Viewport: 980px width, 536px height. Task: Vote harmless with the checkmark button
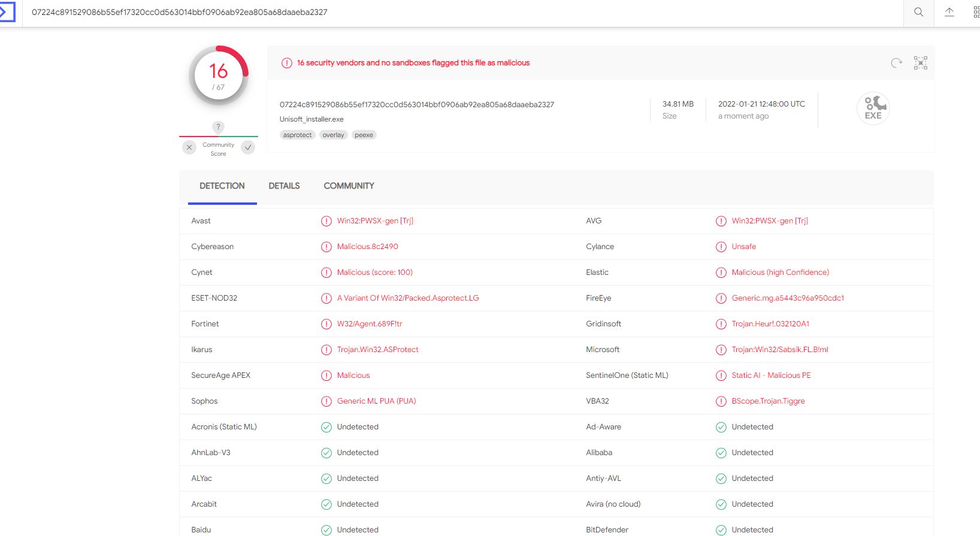(x=248, y=147)
